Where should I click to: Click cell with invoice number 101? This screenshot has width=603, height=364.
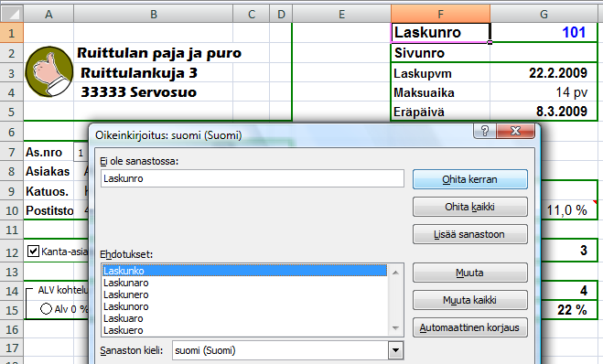click(x=544, y=33)
